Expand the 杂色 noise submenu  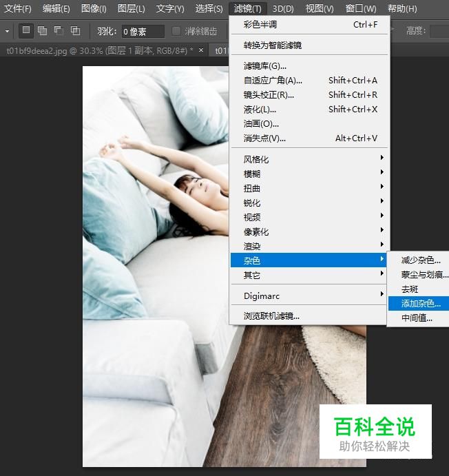click(x=309, y=260)
